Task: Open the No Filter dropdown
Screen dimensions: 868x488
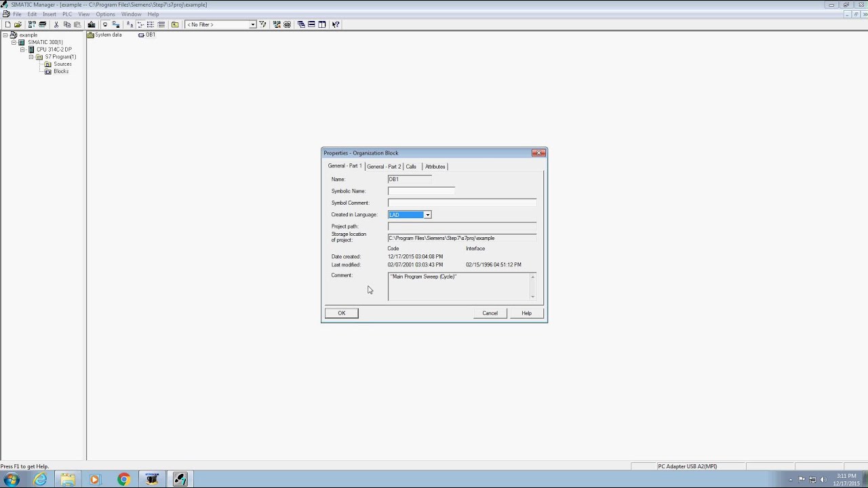Action: 253,24
